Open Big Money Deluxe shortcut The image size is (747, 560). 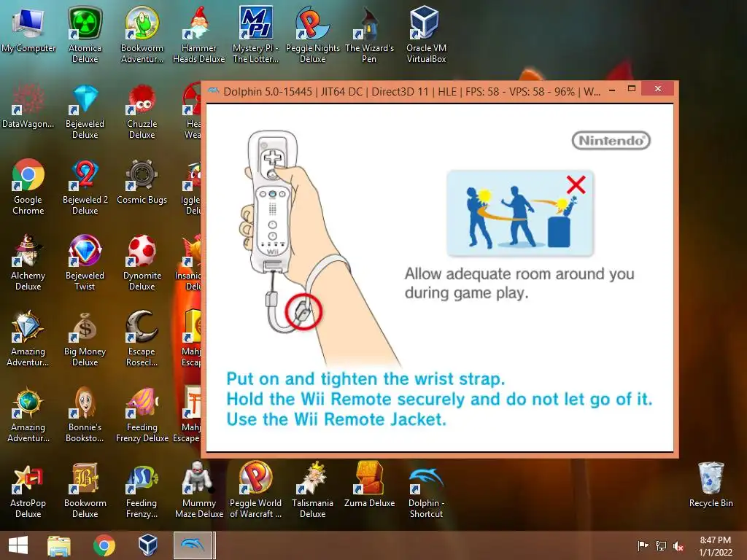coord(85,338)
